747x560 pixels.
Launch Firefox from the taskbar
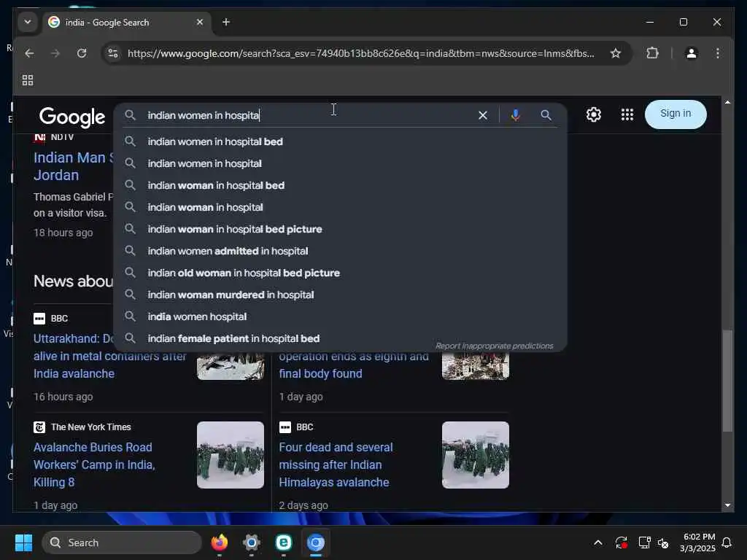point(219,542)
